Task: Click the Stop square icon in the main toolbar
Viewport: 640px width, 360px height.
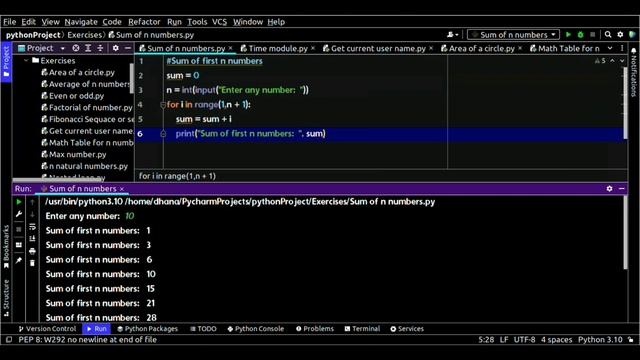Action: (x=593, y=35)
